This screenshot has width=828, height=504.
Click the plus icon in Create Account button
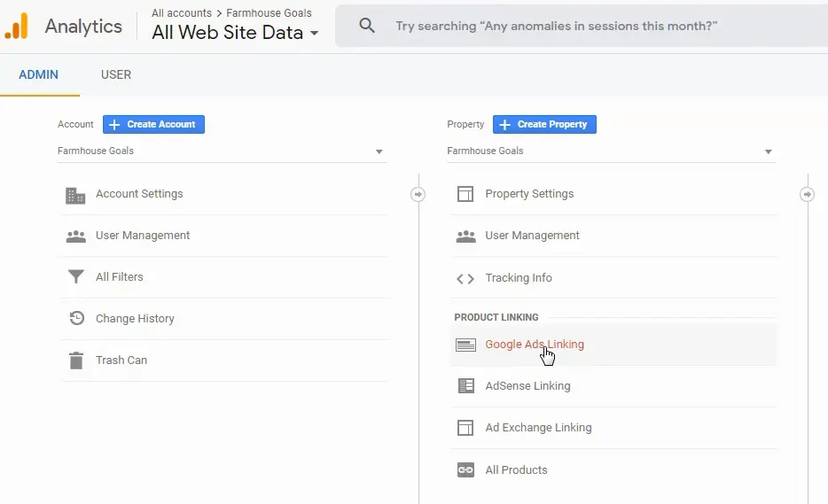pos(114,125)
